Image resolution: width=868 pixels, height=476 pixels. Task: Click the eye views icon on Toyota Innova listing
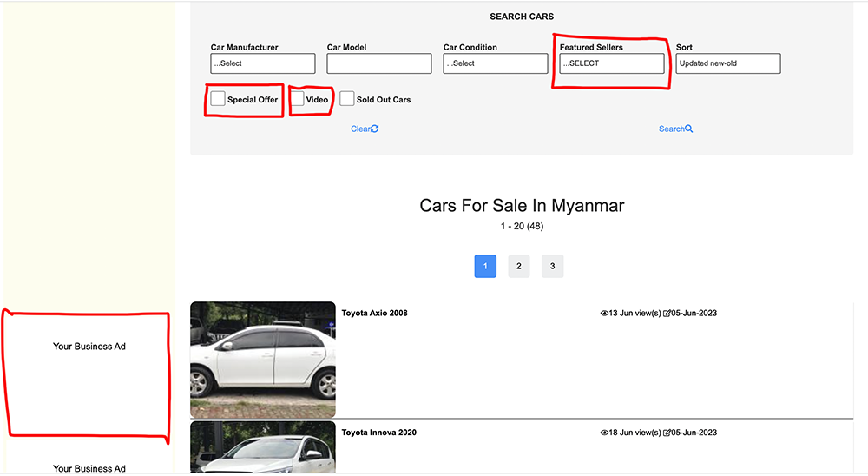click(604, 433)
